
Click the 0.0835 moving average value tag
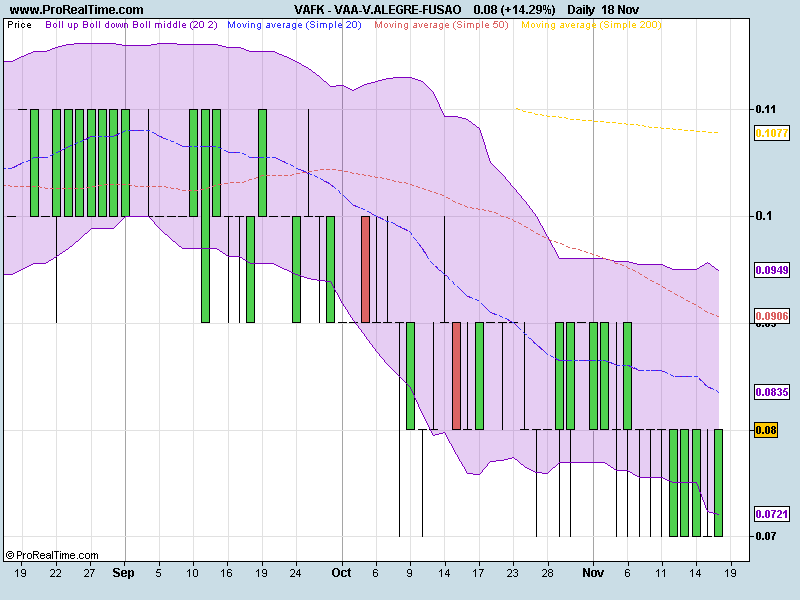pos(770,392)
